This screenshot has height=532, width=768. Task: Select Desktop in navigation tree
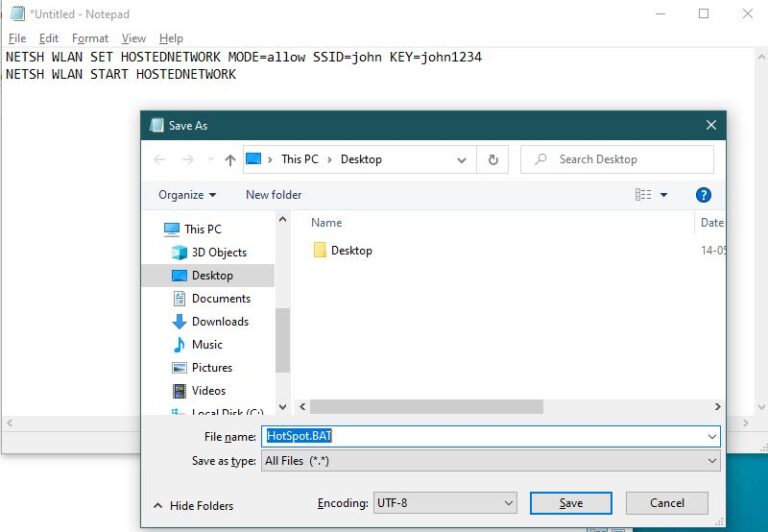coord(212,275)
